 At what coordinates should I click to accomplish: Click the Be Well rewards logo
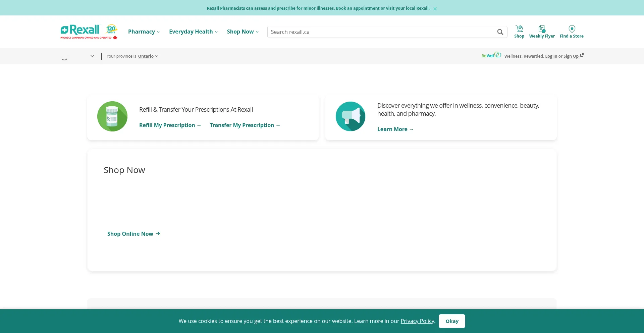(x=491, y=55)
